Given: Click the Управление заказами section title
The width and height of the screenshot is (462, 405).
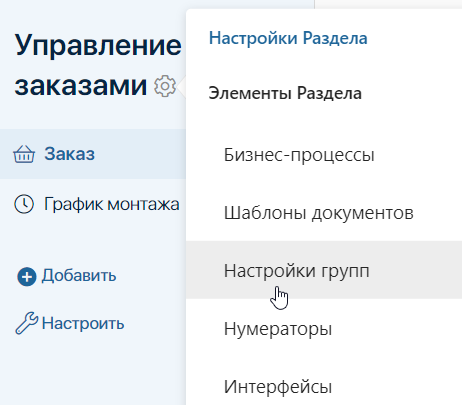Looking at the screenshot, I should (98, 65).
